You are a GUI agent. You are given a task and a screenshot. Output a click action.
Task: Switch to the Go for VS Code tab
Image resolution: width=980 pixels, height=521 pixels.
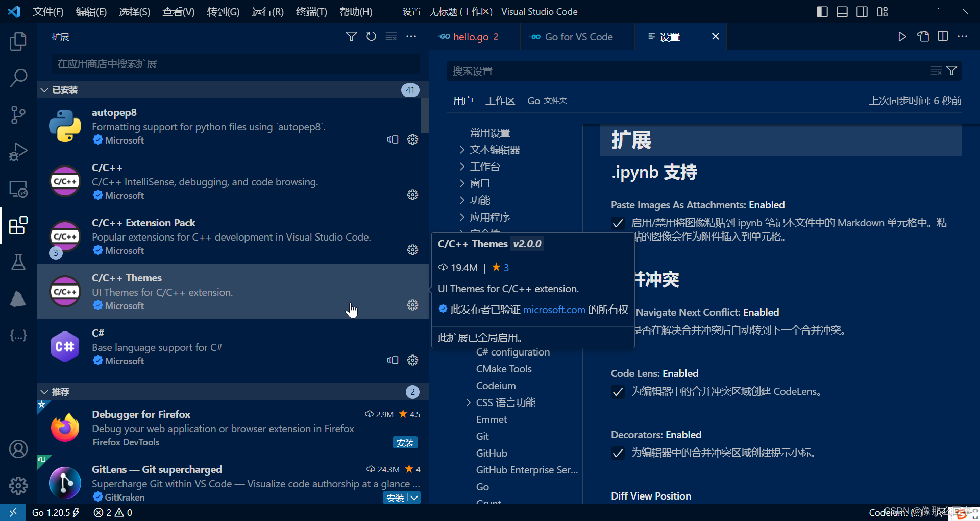(577, 36)
